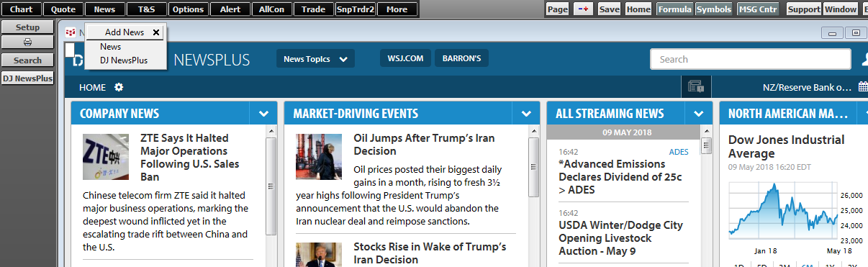Click the red window icon in title bar
Image resolution: width=868 pixels, height=267 pixels.
pyautogui.click(x=71, y=32)
